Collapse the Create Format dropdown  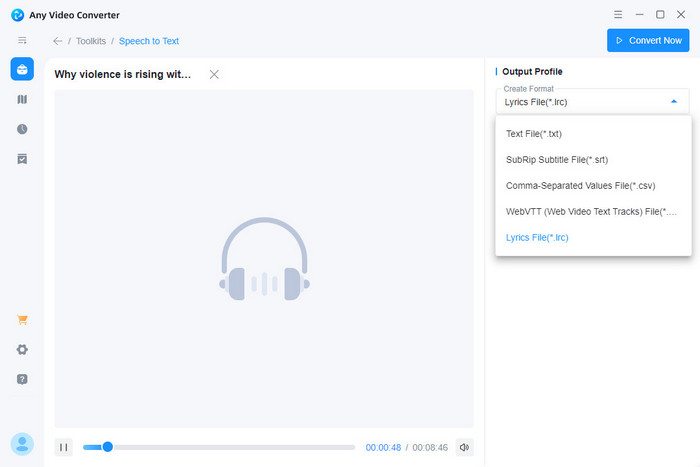point(673,101)
